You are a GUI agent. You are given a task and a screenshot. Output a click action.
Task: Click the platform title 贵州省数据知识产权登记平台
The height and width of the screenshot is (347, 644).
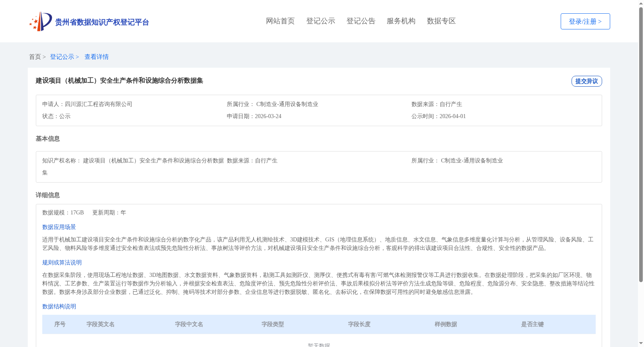pos(102,22)
